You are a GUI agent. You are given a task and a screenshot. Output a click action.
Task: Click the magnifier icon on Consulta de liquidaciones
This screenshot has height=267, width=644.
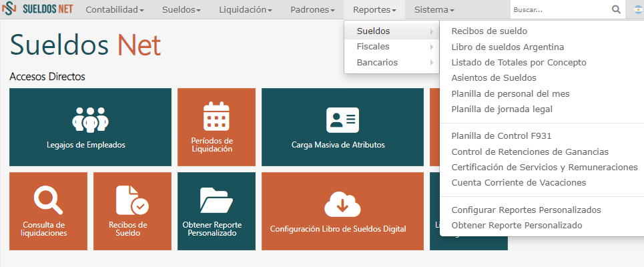point(48,200)
